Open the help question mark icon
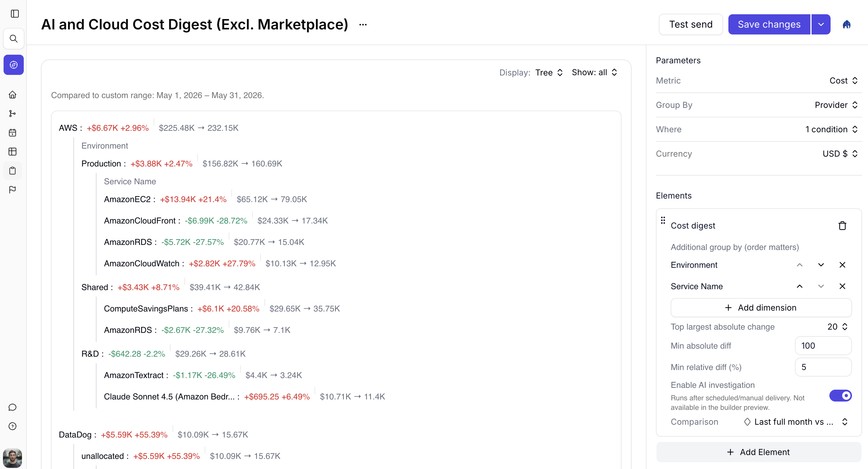868x469 pixels. (12, 426)
